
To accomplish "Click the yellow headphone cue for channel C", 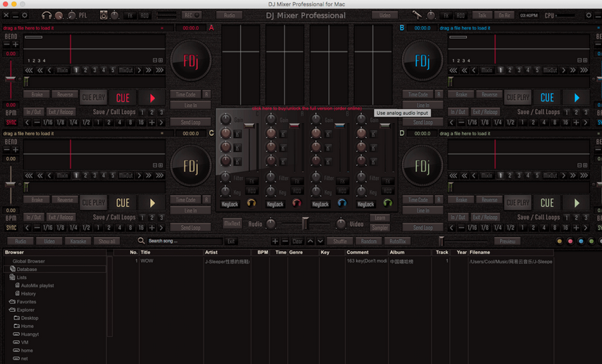I will [251, 203].
